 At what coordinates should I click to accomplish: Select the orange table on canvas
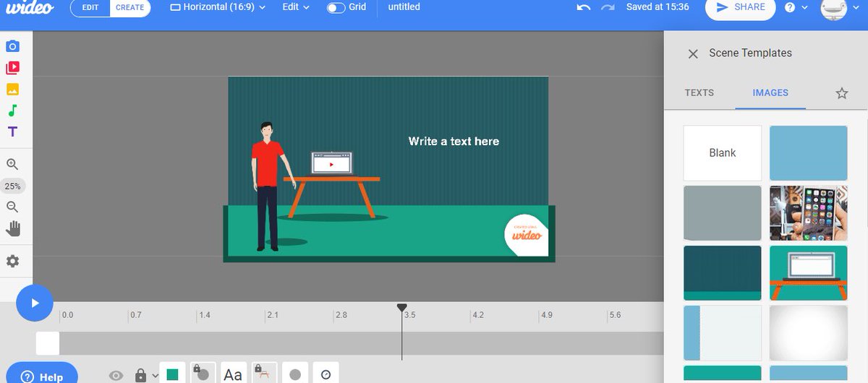tap(332, 197)
